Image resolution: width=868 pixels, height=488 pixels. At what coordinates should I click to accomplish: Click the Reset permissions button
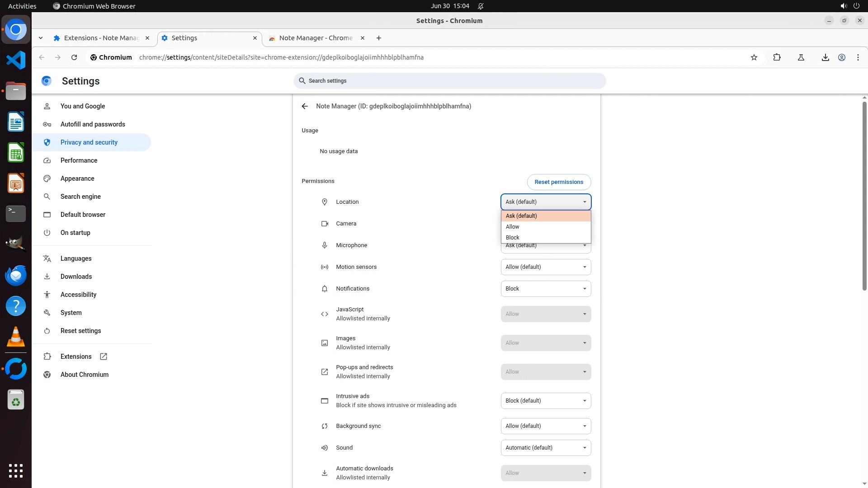point(558,182)
